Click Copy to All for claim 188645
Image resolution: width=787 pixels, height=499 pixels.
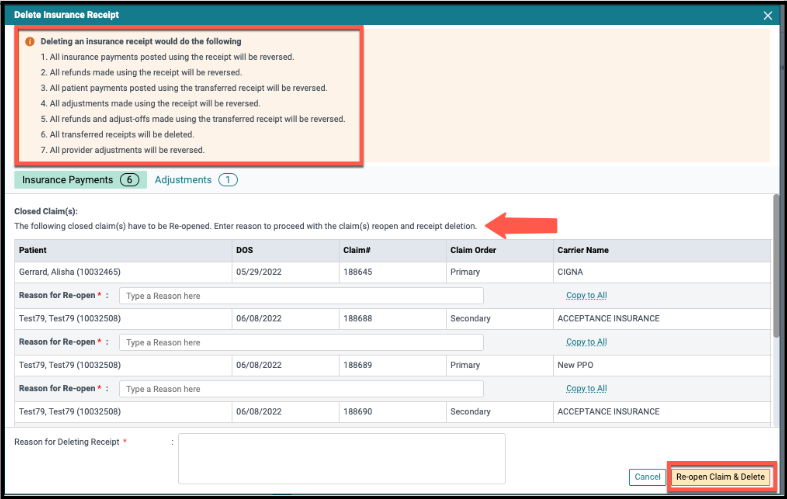point(586,295)
